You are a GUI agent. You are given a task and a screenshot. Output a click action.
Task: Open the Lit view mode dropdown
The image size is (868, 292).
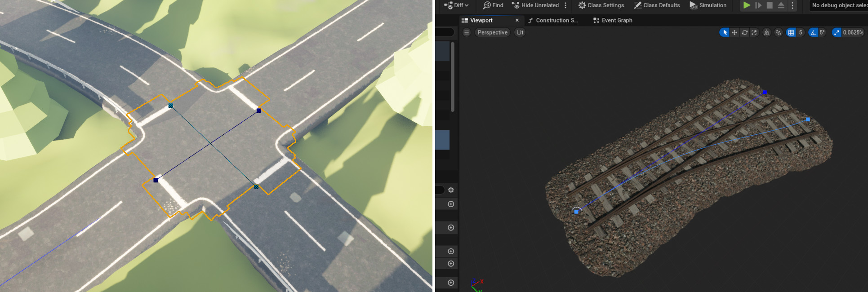pos(520,32)
